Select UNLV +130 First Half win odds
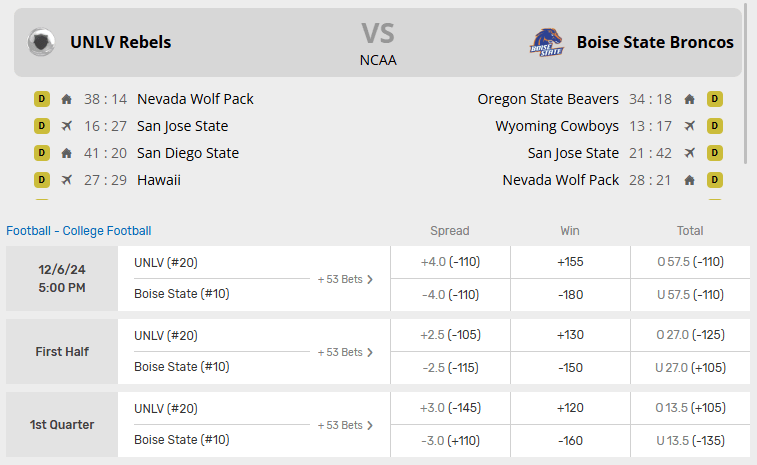Image resolution: width=757 pixels, height=465 pixels. pyautogui.click(x=570, y=335)
